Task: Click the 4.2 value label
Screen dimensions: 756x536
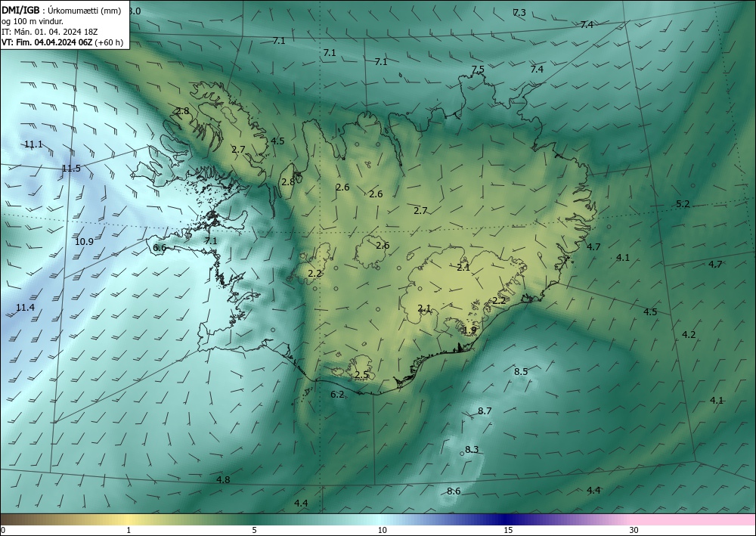Action: 689,334
